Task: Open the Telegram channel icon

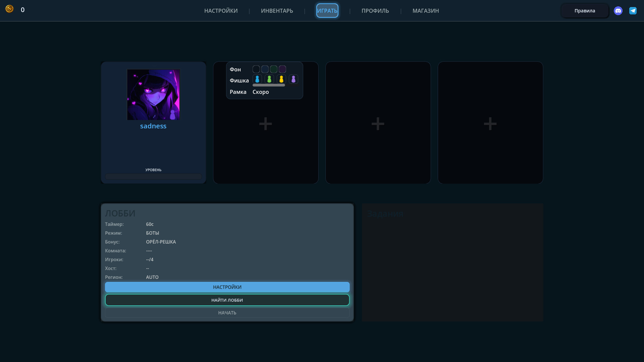Action: [x=633, y=11]
